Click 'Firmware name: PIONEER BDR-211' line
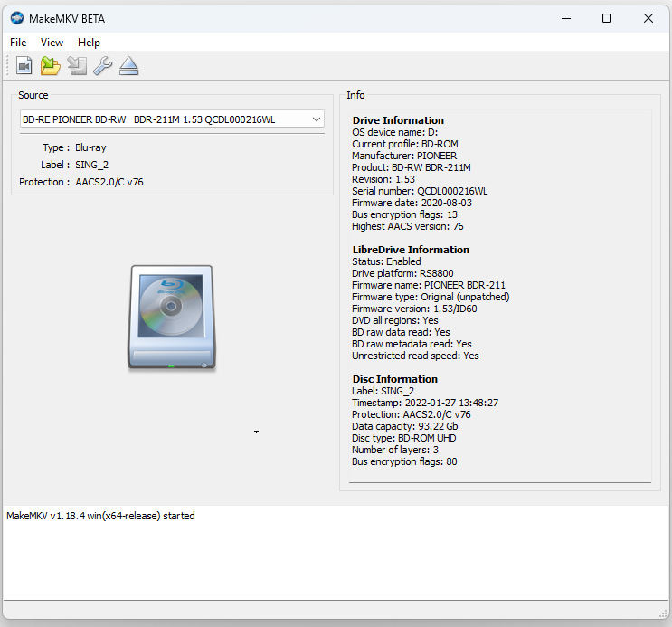672x627 pixels. pos(429,285)
